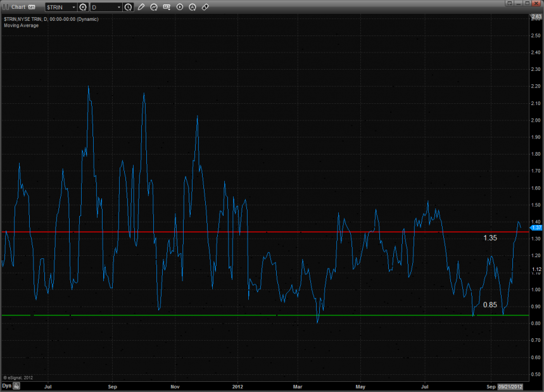Toggle the lock icon next to Dyn
This screenshot has width=544, height=392.
tap(17, 385)
